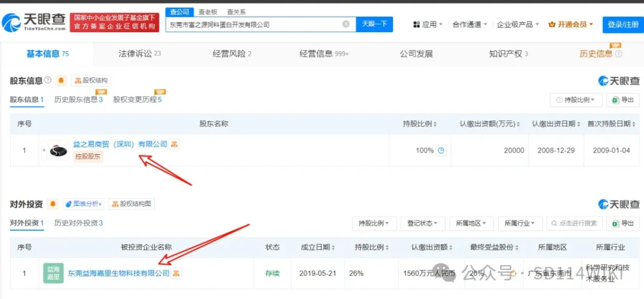Click the 控股股东 tag
644x299 pixels.
pyautogui.click(x=88, y=156)
